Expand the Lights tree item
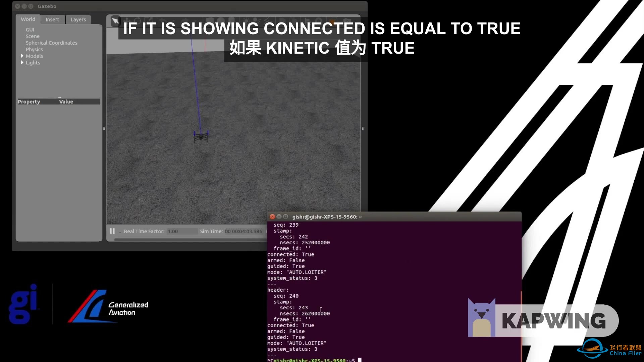Viewport: 644px width, 362px height. [x=22, y=62]
